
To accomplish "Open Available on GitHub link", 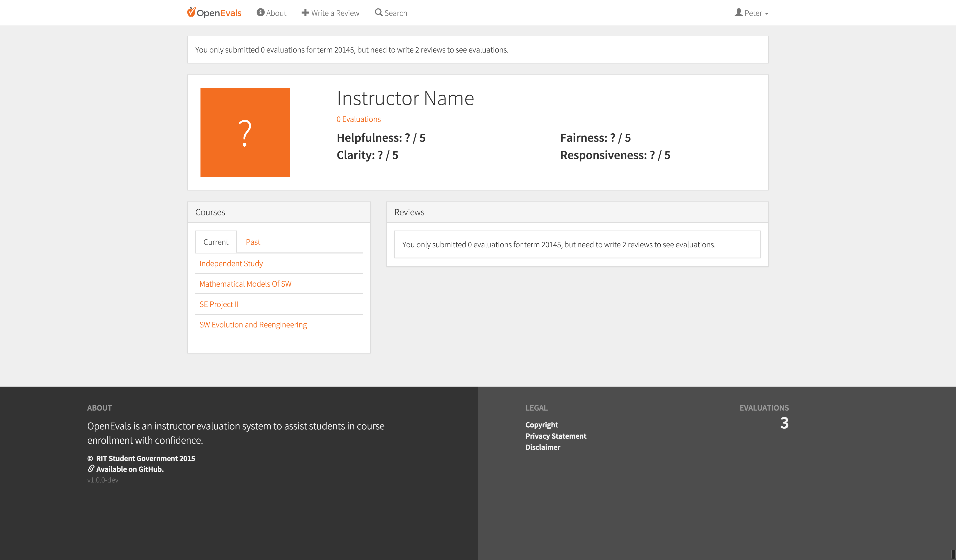I will click(130, 469).
